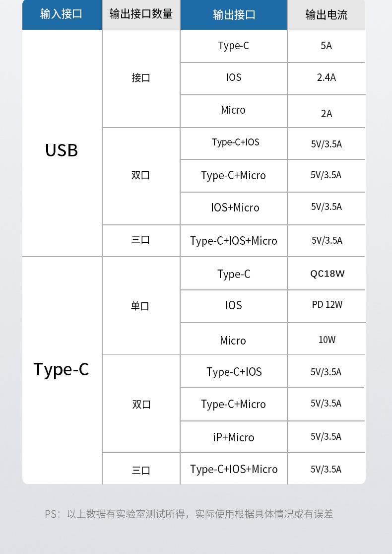Select the IOS cell beside 2.4A

[x=234, y=77]
